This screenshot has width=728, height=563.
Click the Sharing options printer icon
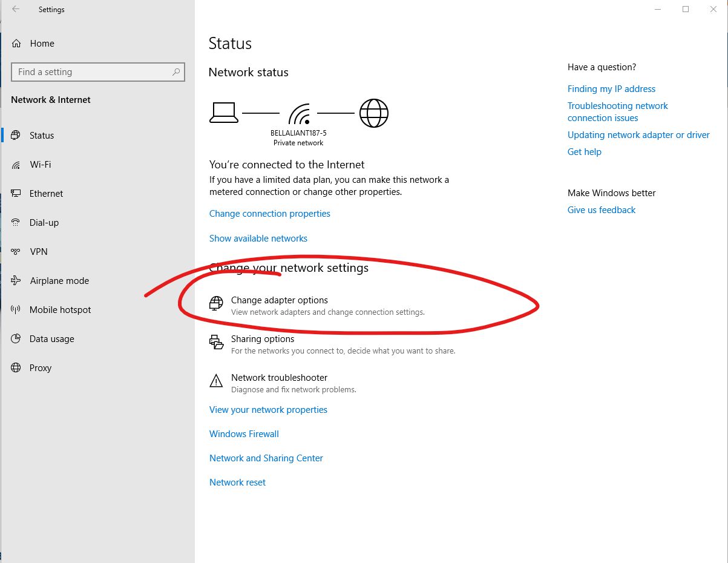click(x=216, y=342)
